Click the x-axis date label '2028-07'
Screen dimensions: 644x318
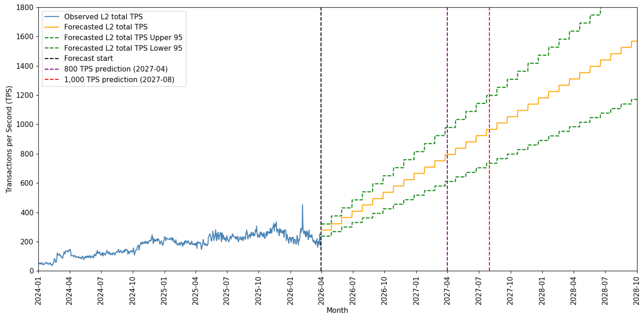[x=605, y=291]
